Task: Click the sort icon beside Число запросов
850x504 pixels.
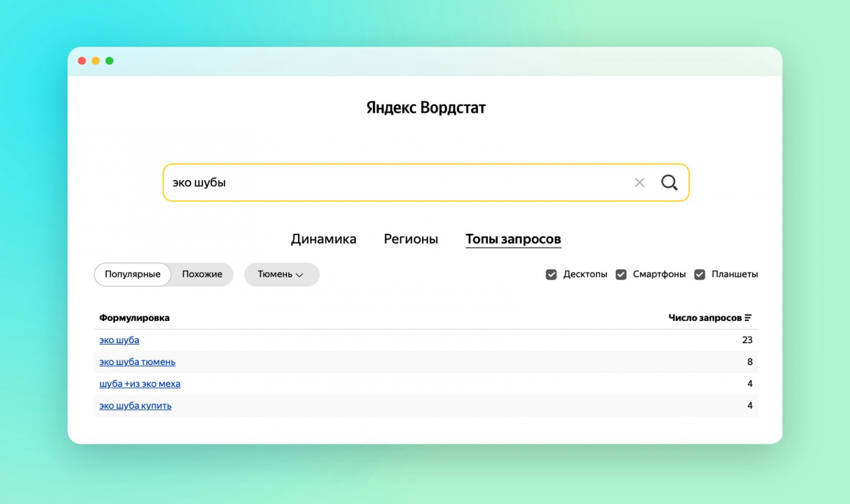Action: tap(748, 318)
